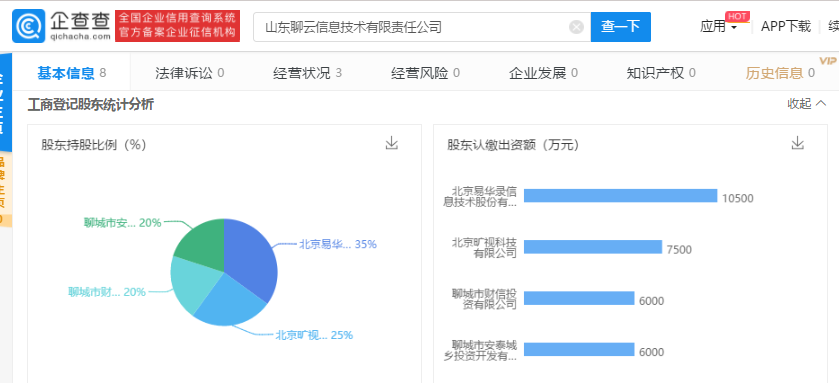Viewport: 839px width, 383px height.
Task: Open the 经营风险 tab
Action: coord(425,73)
